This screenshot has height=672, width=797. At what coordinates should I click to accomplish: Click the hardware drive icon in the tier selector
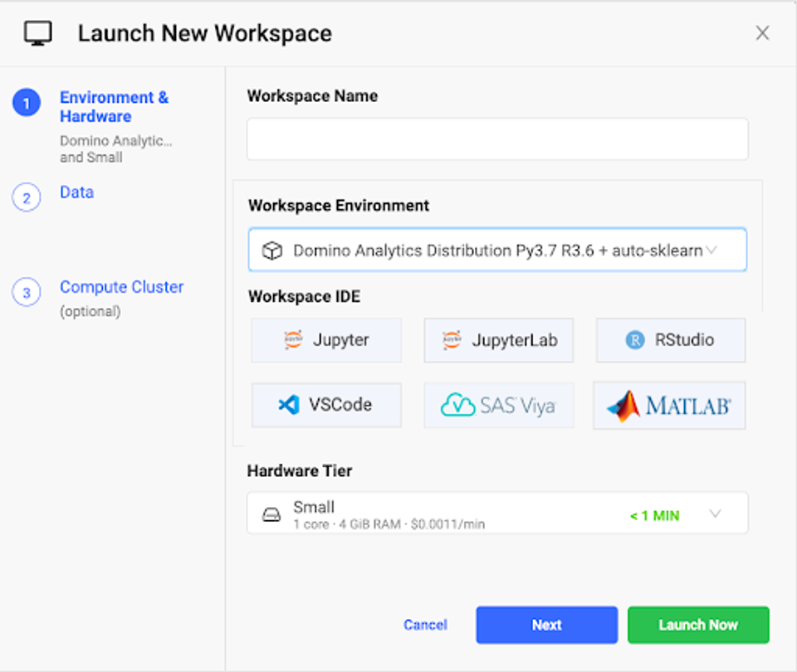coord(271,515)
